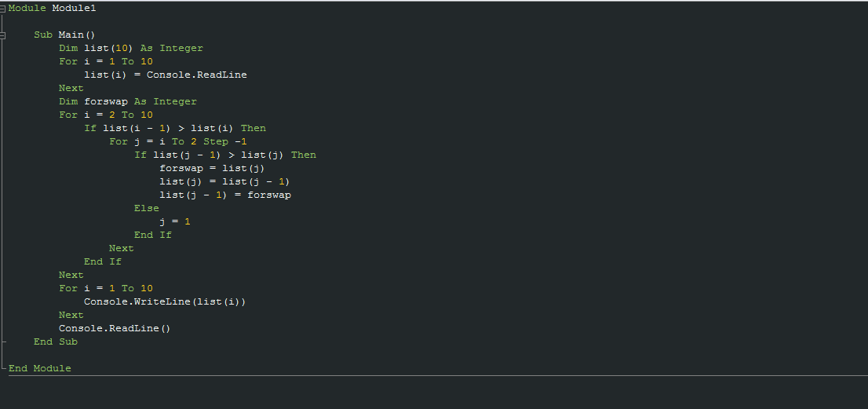
Task: Click the "End Module" line
Action: click(x=40, y=368)
